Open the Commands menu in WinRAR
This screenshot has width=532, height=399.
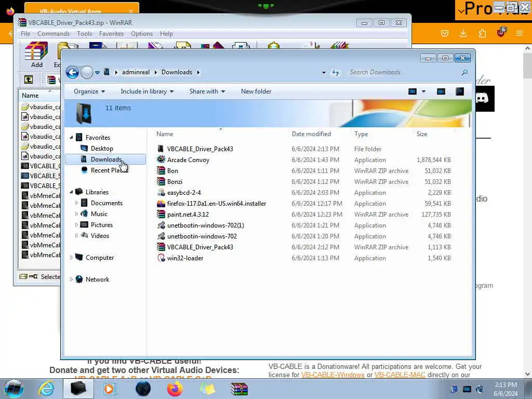coord(54,34)
